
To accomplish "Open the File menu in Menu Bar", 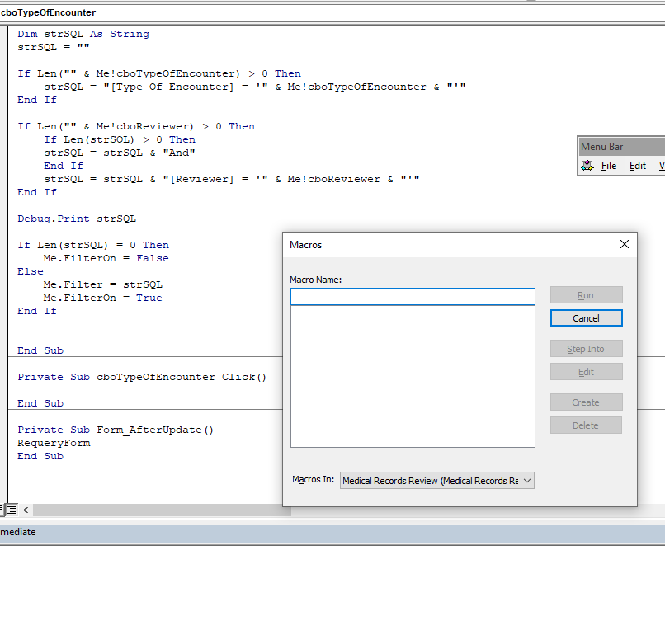I will coord(609,166).
